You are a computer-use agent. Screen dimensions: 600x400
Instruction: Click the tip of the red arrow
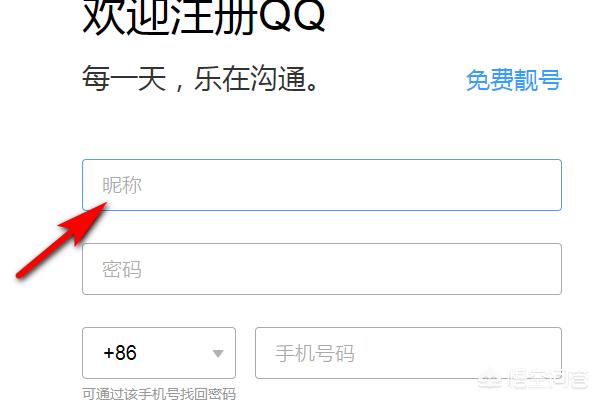click(105, 204)
